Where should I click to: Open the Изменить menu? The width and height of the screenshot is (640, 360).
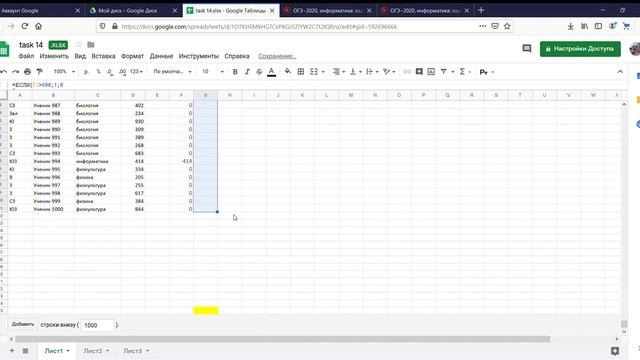54,56
